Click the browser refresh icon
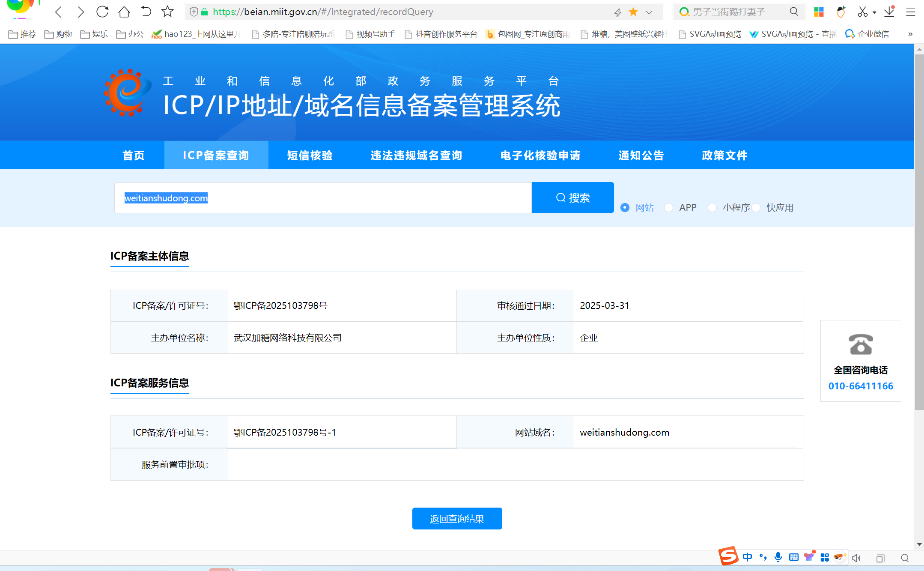Screen dimensions: 924x571 tap(102, 12)
